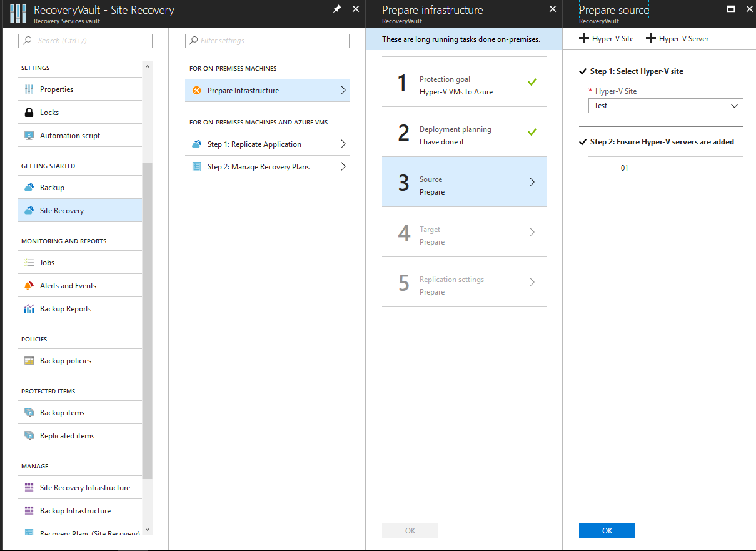Click disabled OK in Prepare infrastructure blade

pos(410,530)
